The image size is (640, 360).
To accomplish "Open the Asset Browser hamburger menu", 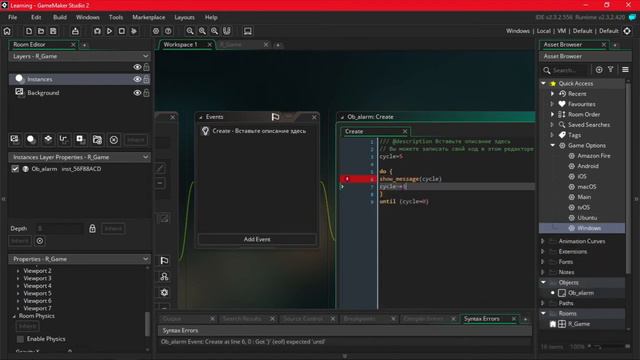I will click(625, 70).
